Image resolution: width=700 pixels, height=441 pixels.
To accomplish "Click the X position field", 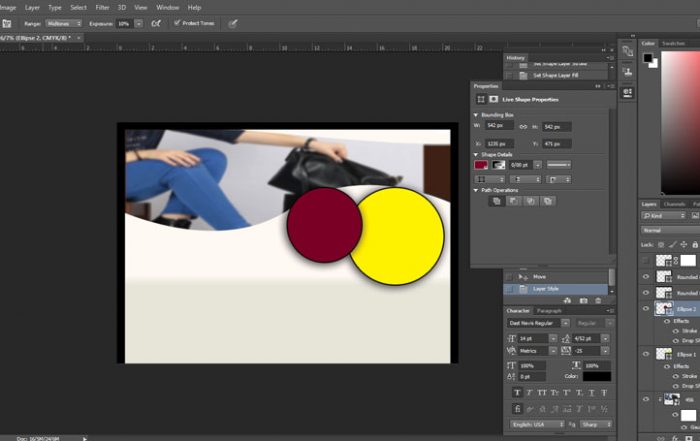I will coord(499,144).
